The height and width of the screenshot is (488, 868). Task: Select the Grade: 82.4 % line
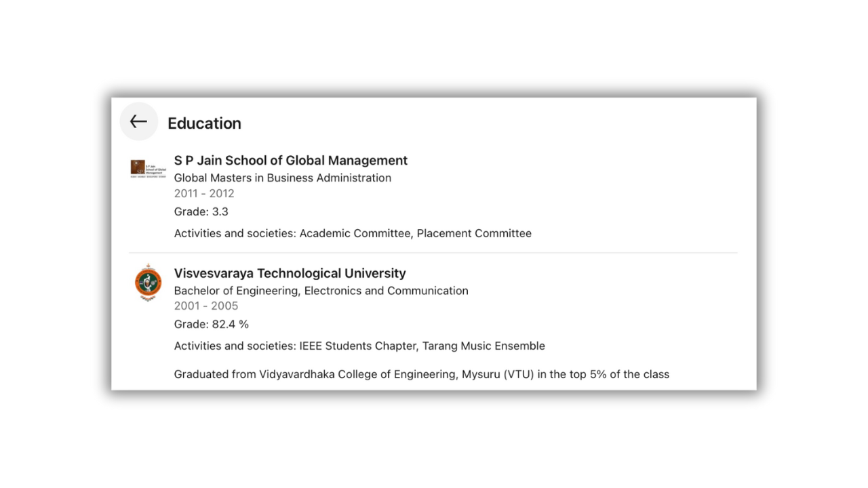(211, 324)
